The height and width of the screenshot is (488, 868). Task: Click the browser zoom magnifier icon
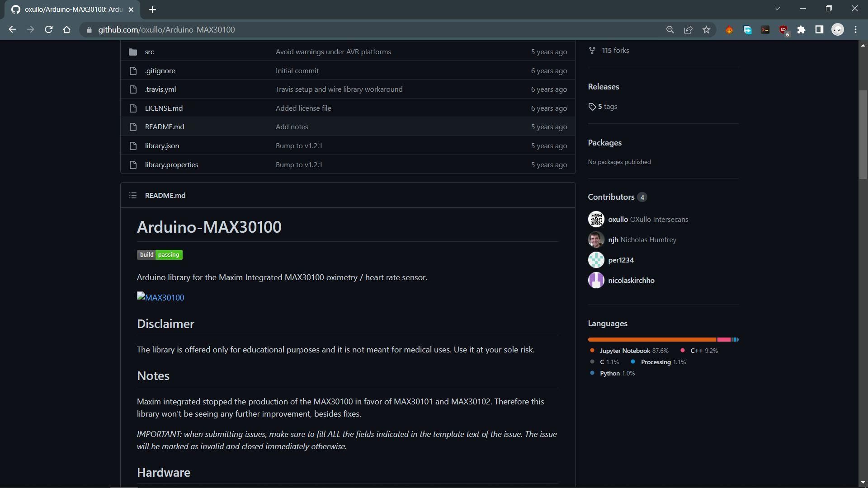coord(670,30)
